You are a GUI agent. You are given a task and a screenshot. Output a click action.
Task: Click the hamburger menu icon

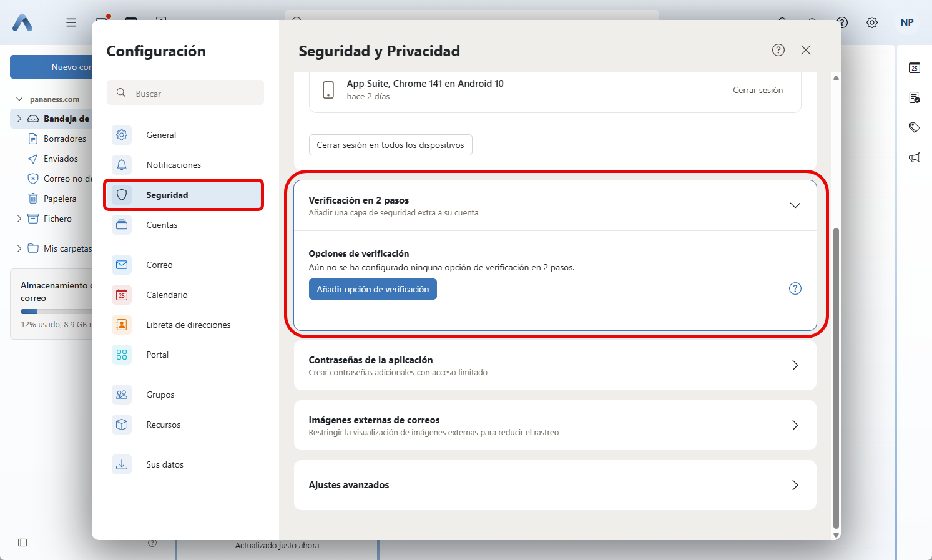pos(71,22)
